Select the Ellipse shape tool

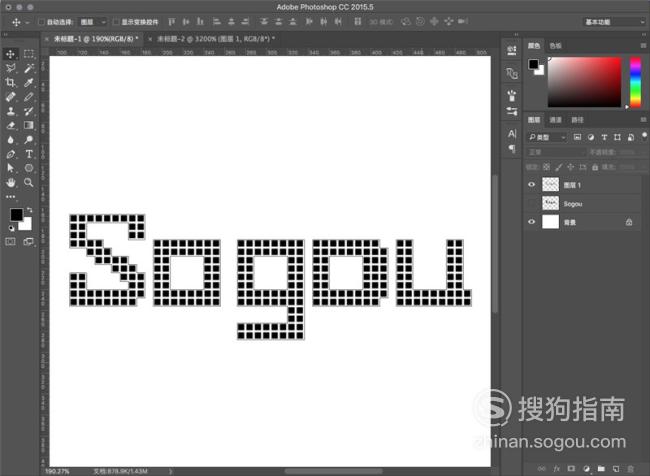[29, 168]
